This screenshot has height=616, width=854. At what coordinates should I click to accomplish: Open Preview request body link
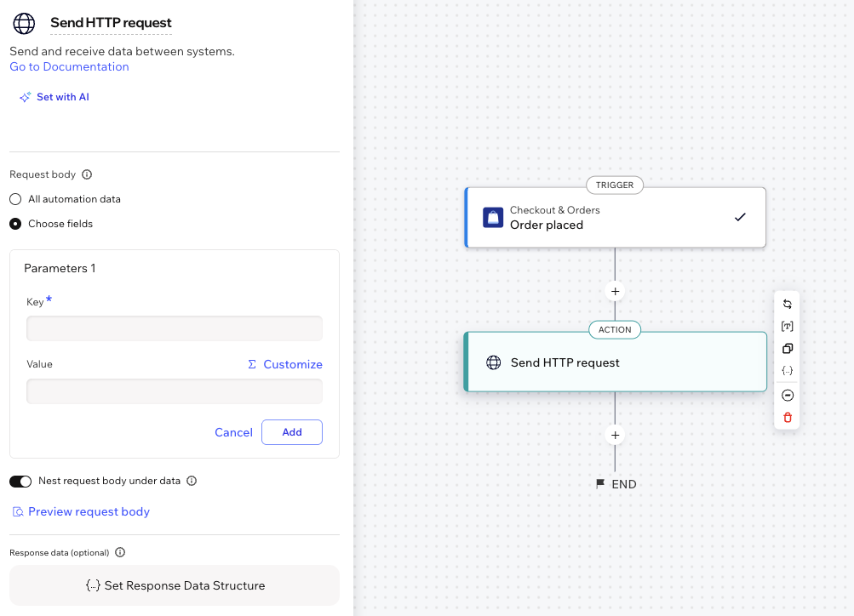[89, 511]
